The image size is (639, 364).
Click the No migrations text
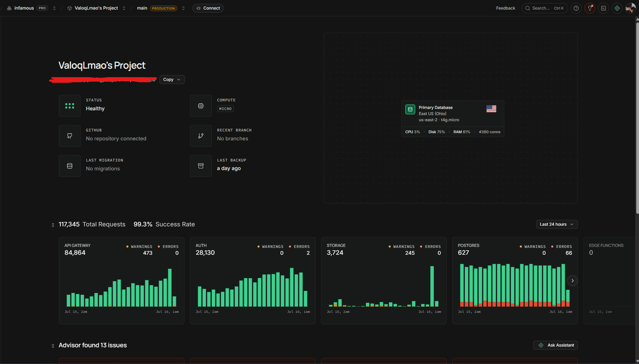(x=103, y=169)
